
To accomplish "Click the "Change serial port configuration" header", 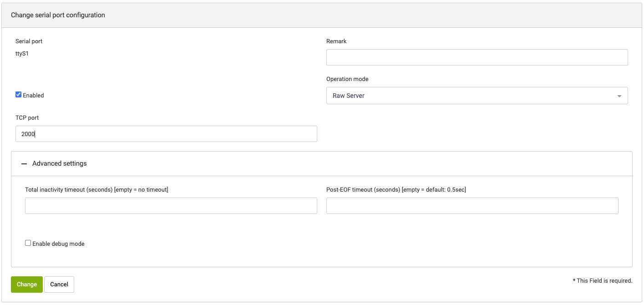I will coord(58,15).
